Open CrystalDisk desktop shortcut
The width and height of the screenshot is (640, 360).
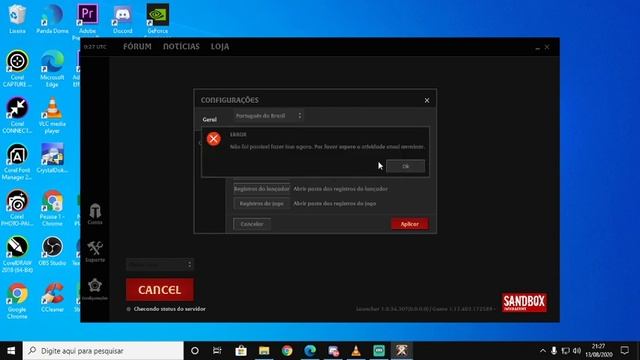click(52, 158)
